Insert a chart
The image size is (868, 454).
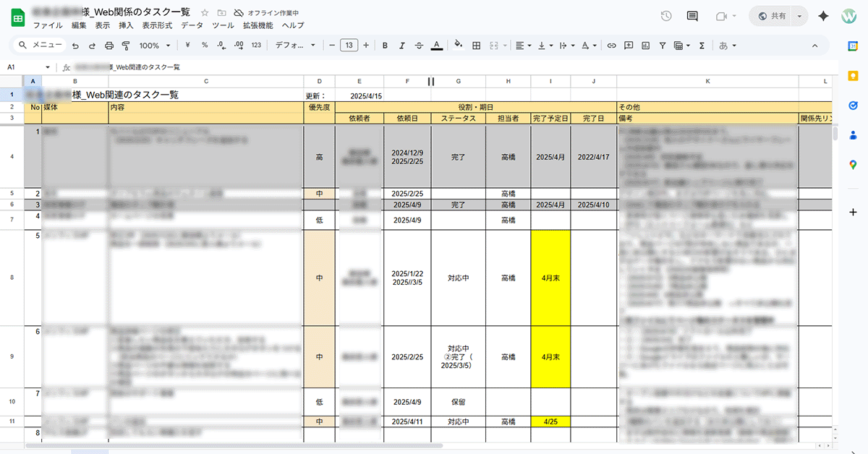[x=645, y=45]
